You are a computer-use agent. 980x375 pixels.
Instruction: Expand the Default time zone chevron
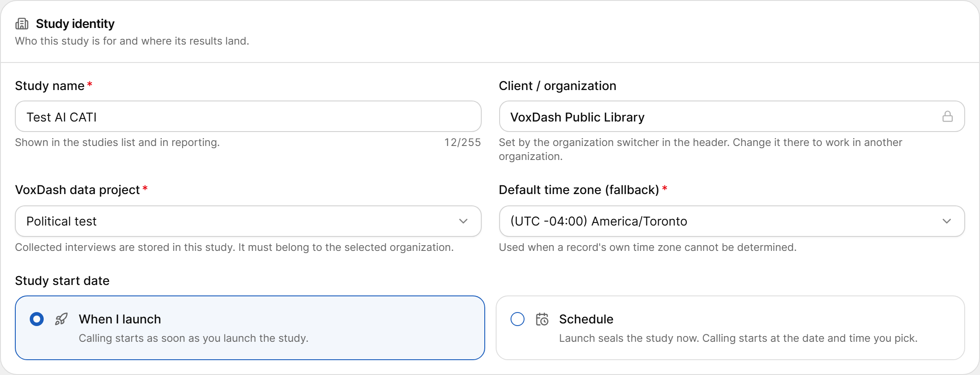click(947, 221)
